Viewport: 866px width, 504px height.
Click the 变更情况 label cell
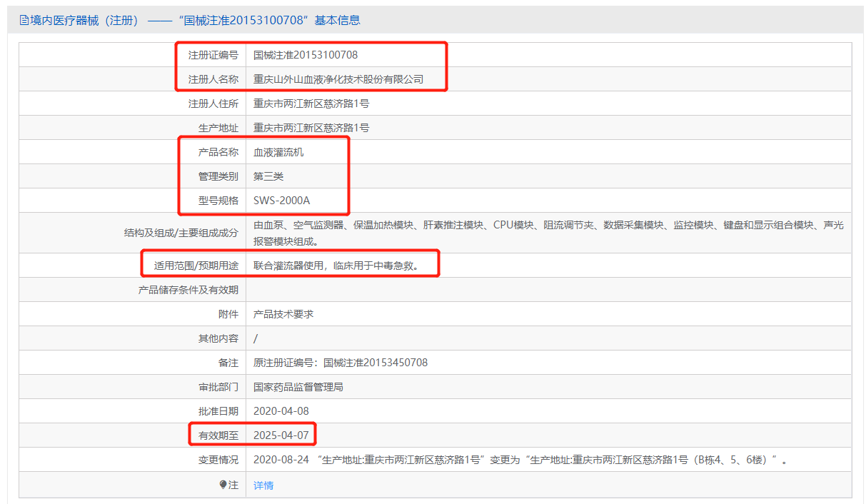point(218,460)
